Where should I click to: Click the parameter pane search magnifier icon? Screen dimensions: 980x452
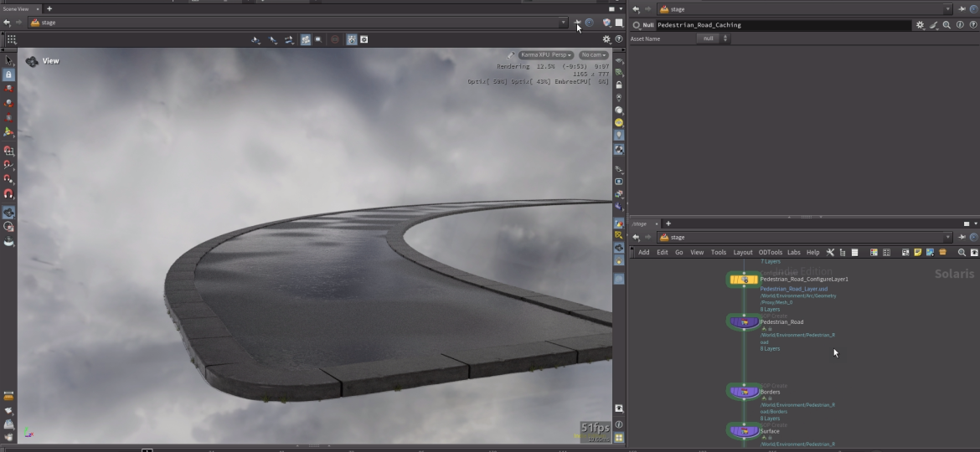(x=946, y=25)
